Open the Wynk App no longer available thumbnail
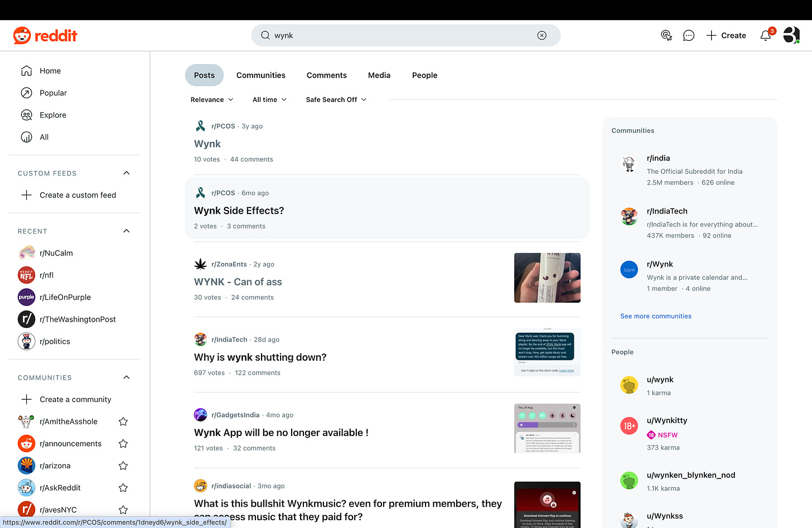 547,428
